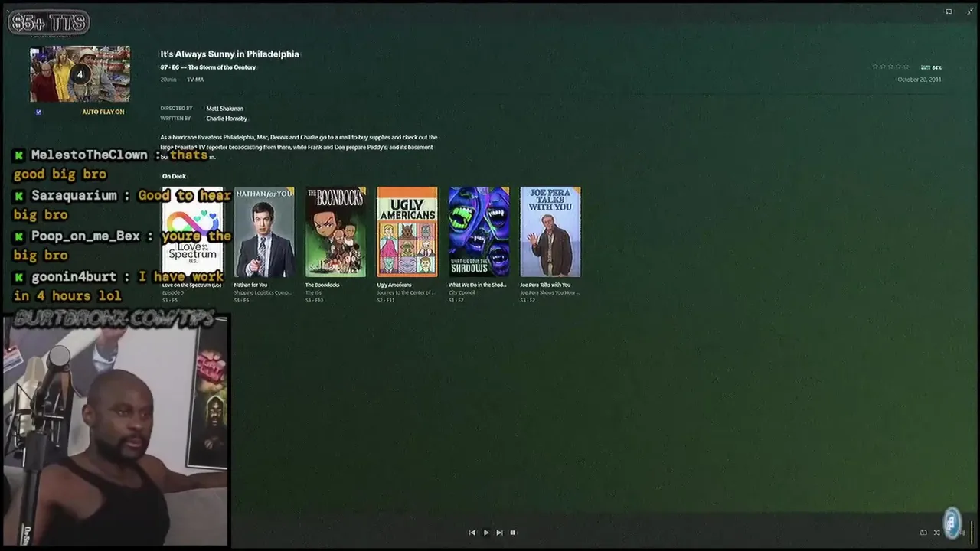Toggle the repeat icon at bottom right
Viewport: 980px width, 551px height.
click(923, 533)
